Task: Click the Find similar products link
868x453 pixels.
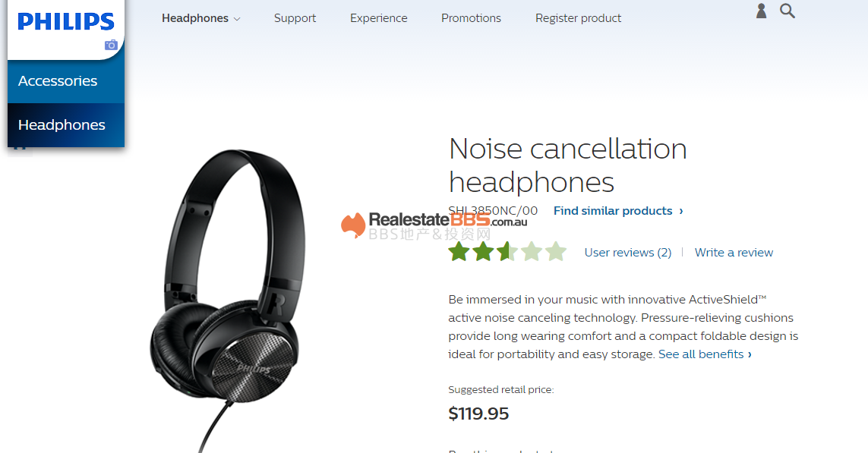Action: click(617, 211)
